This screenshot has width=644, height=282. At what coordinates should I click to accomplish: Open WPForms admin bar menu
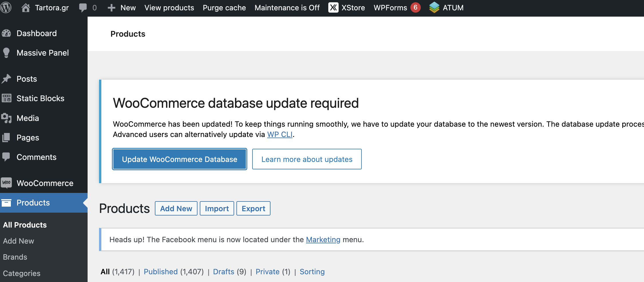[x=390, y=8]
